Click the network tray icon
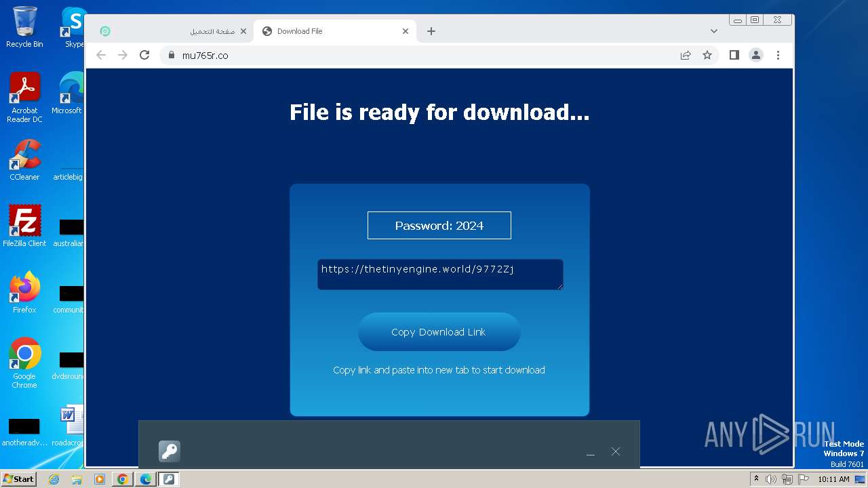 787,479
